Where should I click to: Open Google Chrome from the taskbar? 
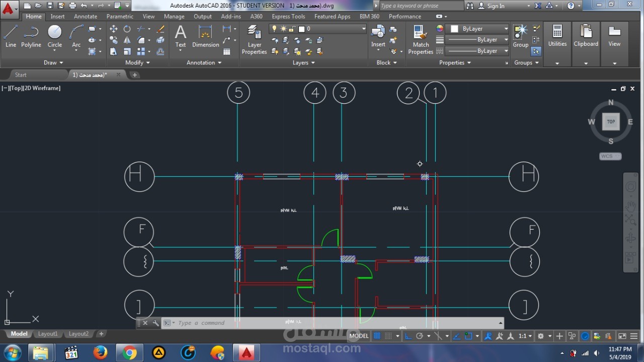pos(129,353)
